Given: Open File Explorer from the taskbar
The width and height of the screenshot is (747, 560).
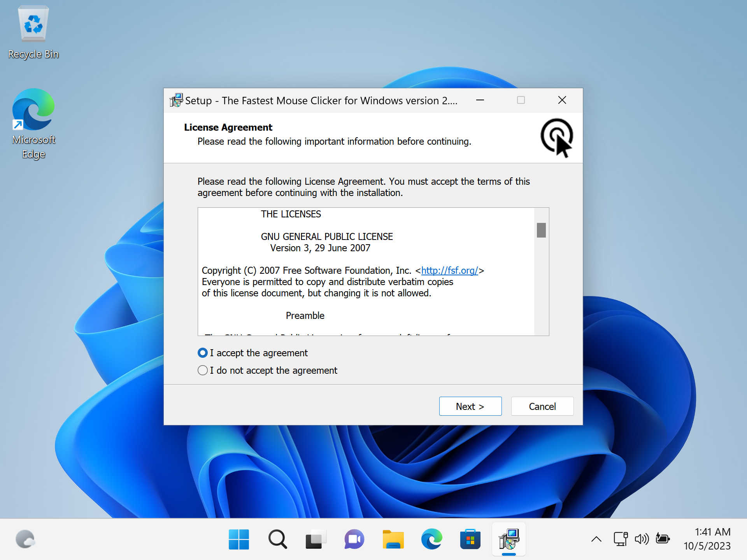Looking at the screenshot, I should tap(393, 539).
